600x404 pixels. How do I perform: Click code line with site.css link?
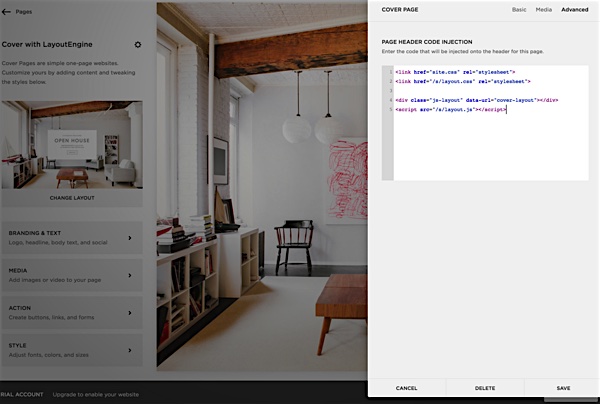[x=455, y=72]
